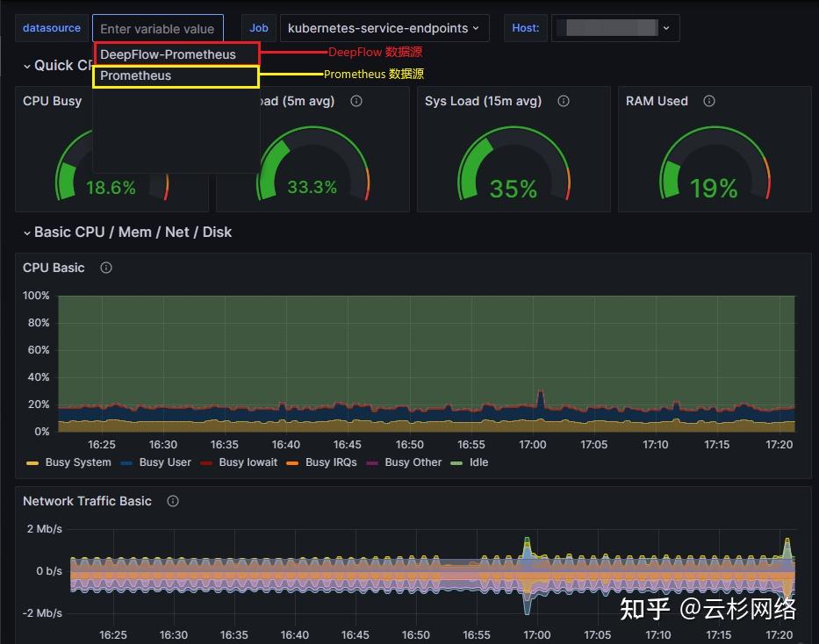This screenshot has height=644, width=819.
Task: Show info icon for RAM Used panel
Action: tap(708, 101)
